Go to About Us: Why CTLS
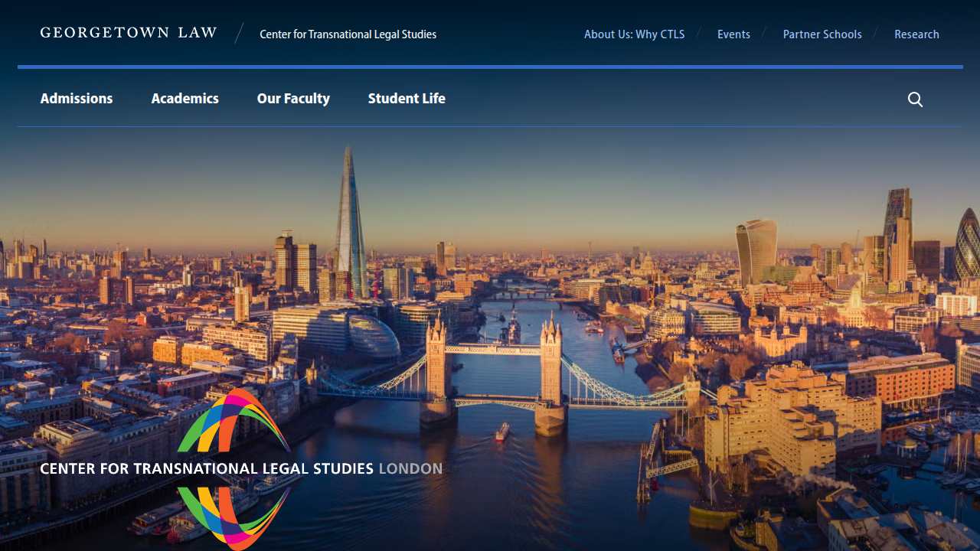The height and width of the screenshot is (551, 980). pos(634,34)
